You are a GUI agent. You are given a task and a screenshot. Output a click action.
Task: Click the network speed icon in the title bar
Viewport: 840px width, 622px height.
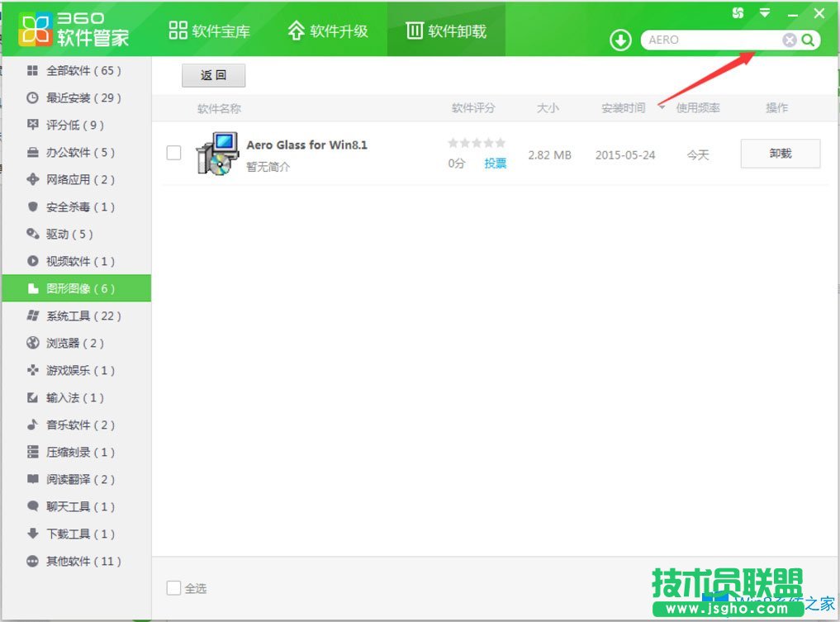click(x=738, y=12)
